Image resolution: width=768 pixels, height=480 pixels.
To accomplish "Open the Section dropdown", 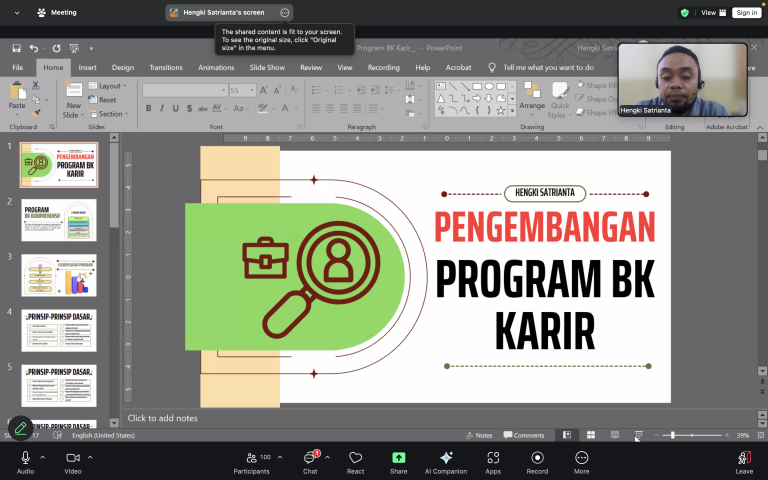I will pyautogui.click(x=109, y=114).
